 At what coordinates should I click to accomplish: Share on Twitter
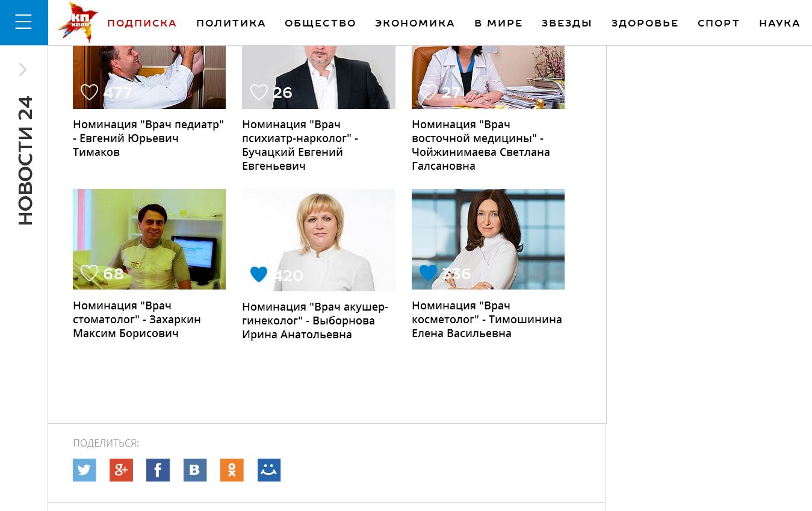coord(84,470)
